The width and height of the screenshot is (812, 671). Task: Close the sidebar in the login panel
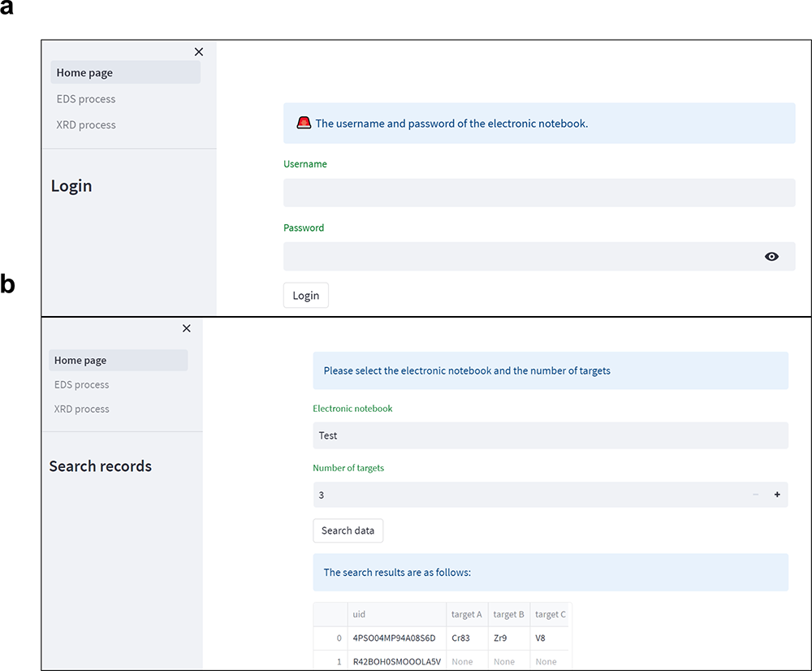tap(199, 52)
